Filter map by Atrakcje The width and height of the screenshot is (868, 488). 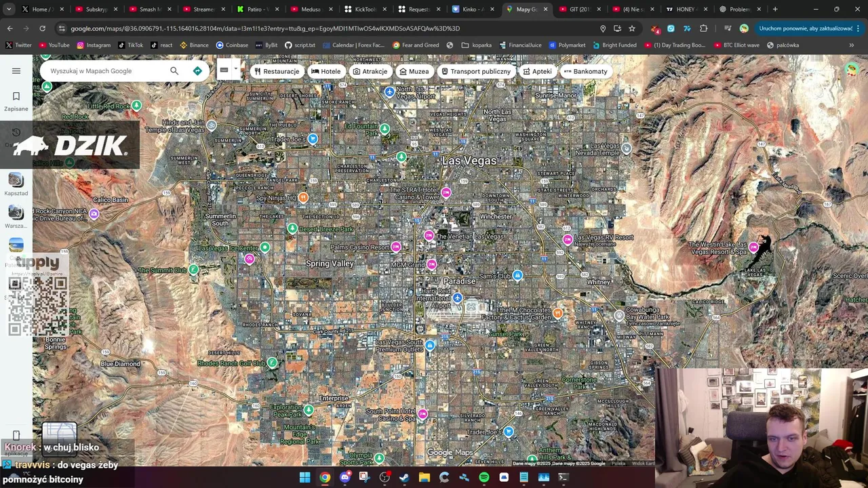click(370, 71)
